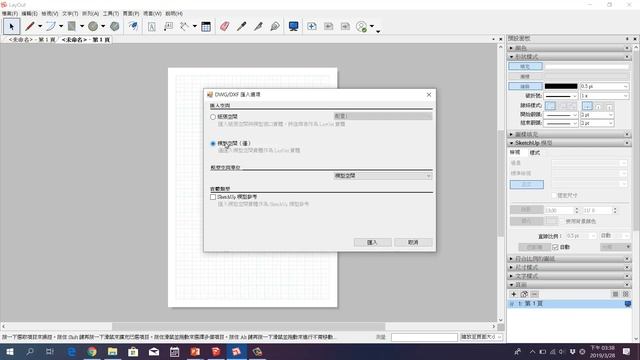Open model space units dropdown in dialog
Viewport: 640px width, 360px height.
(383, 176)
